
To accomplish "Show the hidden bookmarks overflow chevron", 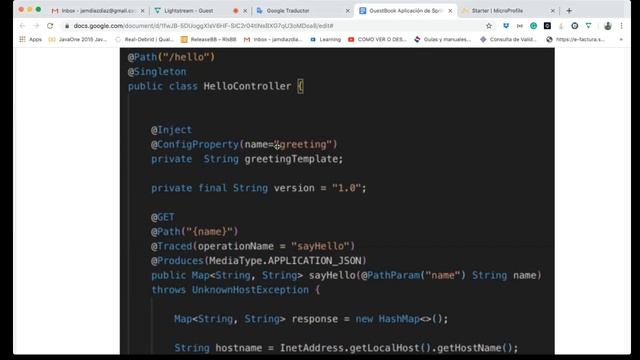I will click(x=621, y=40).
